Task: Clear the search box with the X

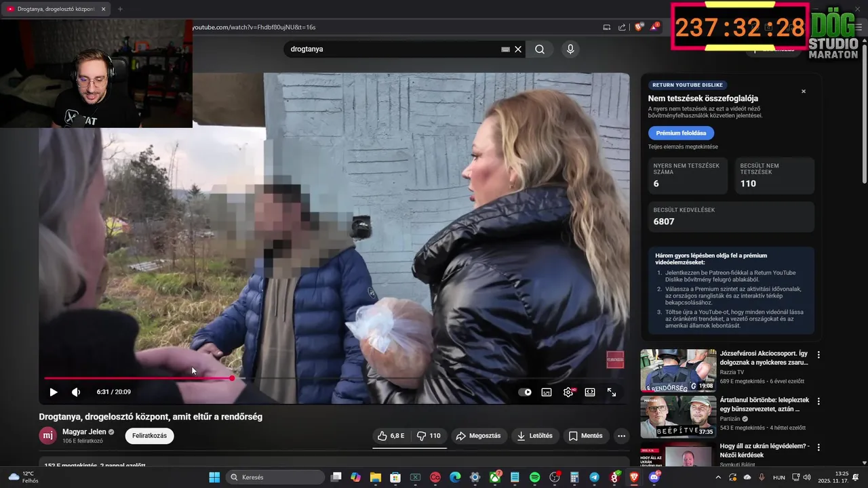Action: tap(518, 49)
